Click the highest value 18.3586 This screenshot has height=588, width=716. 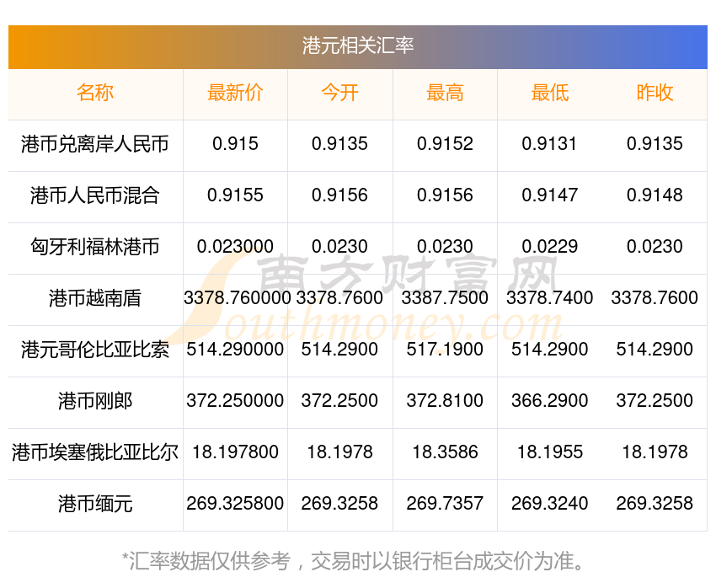445,452
